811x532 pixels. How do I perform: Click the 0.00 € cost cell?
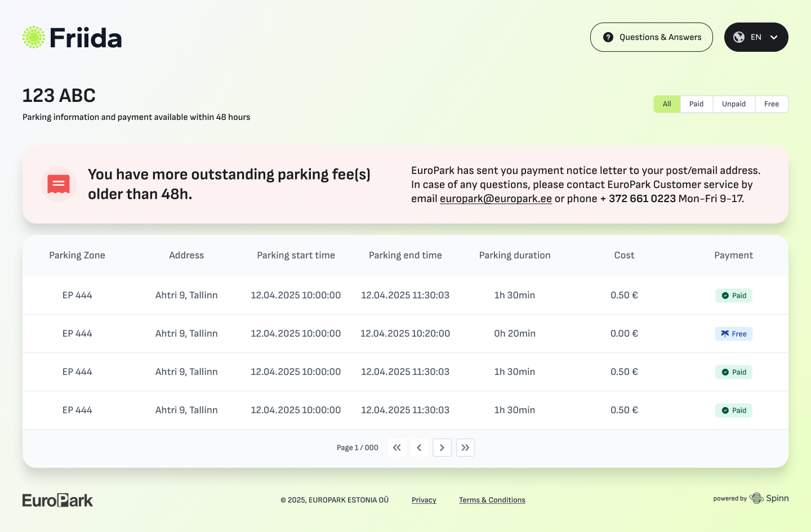coord(624,333)
